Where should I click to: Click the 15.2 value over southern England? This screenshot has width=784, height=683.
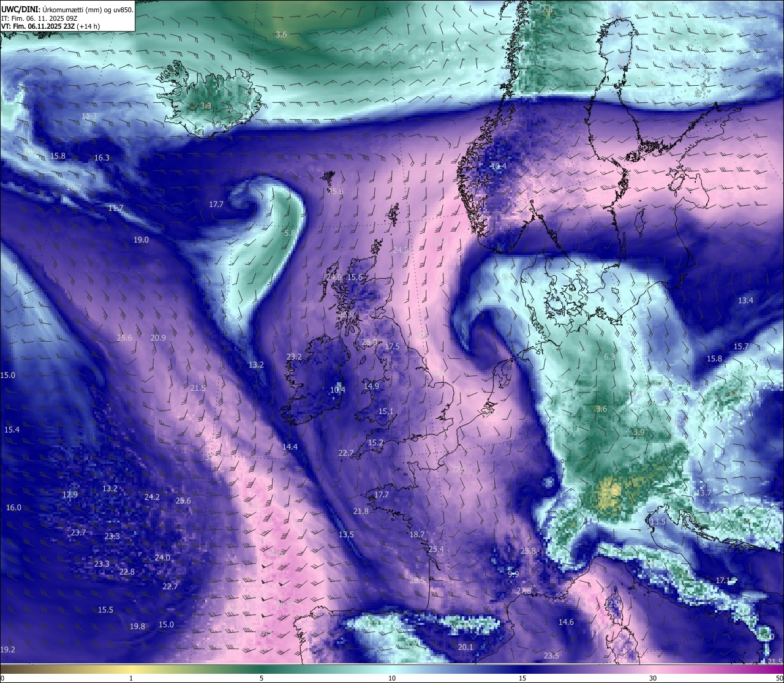tap(375, 443)
